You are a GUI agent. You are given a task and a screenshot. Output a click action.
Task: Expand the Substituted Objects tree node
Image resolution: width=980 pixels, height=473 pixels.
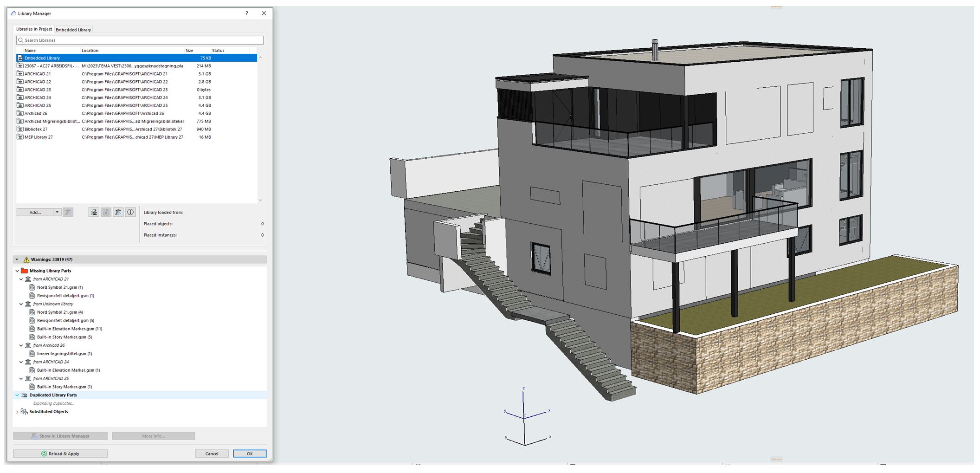coord(17,412)
